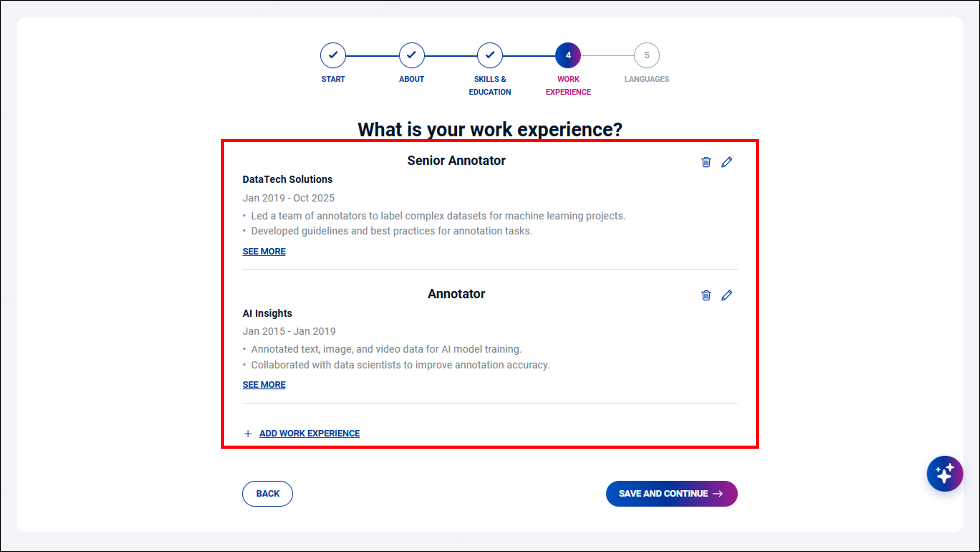Viewport: 980px width, 552px height.
Task: Select the Senior Annotator job title
Action: tap(456, 161)
